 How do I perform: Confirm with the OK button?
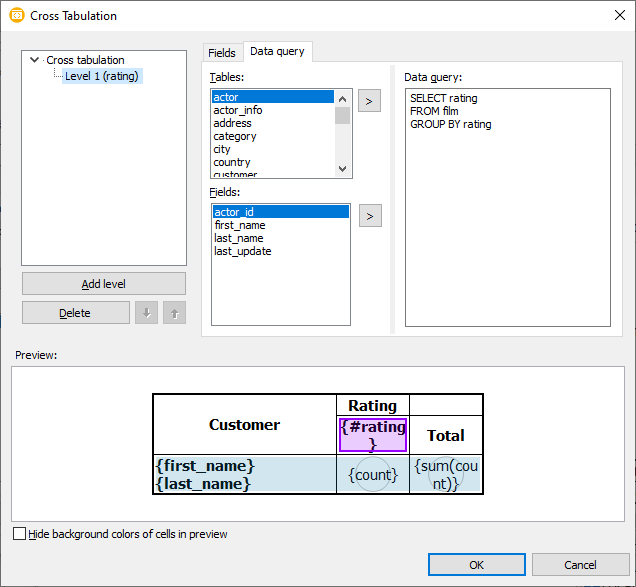pos(476,565)
